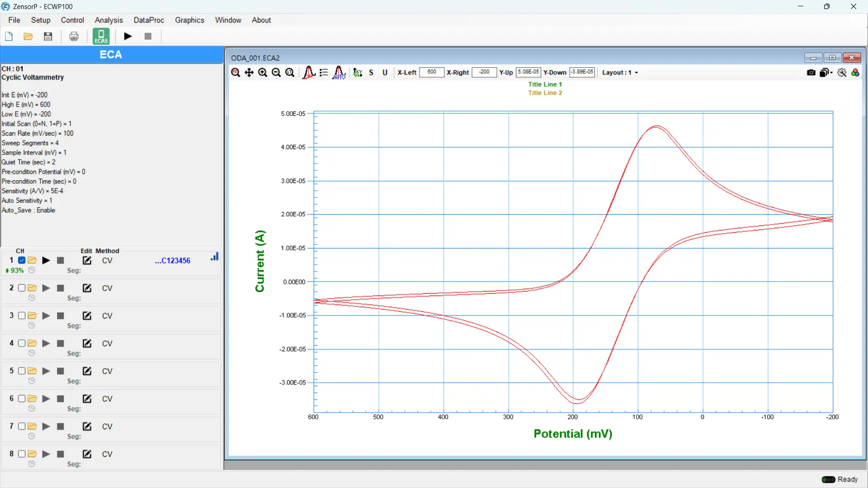Open folder for channel 2
868x488 pixels.
[x=32, y=288]
